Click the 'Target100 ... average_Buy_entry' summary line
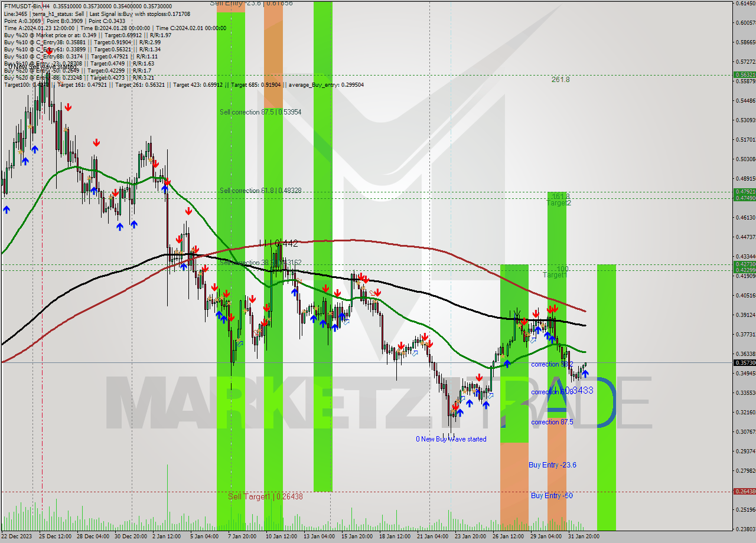The image size is (756, 543). click(x=184, y=85)
